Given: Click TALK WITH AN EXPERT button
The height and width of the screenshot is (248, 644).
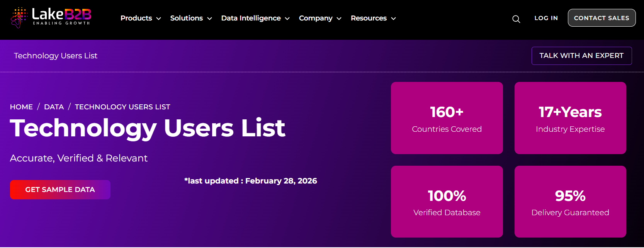Looking at the screenshot, I should tap(581, 56).
